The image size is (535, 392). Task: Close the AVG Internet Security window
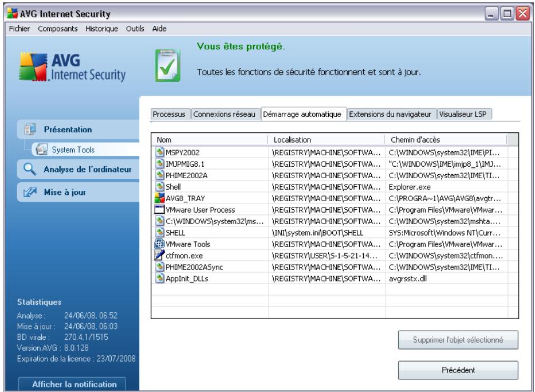coord(523,14)
